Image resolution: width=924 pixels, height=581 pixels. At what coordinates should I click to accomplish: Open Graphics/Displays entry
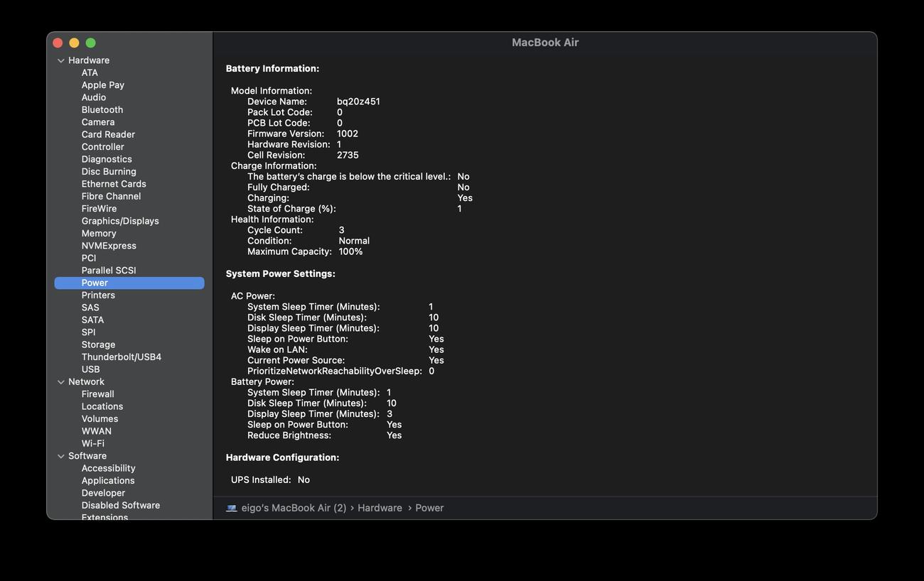pos(120,221)
